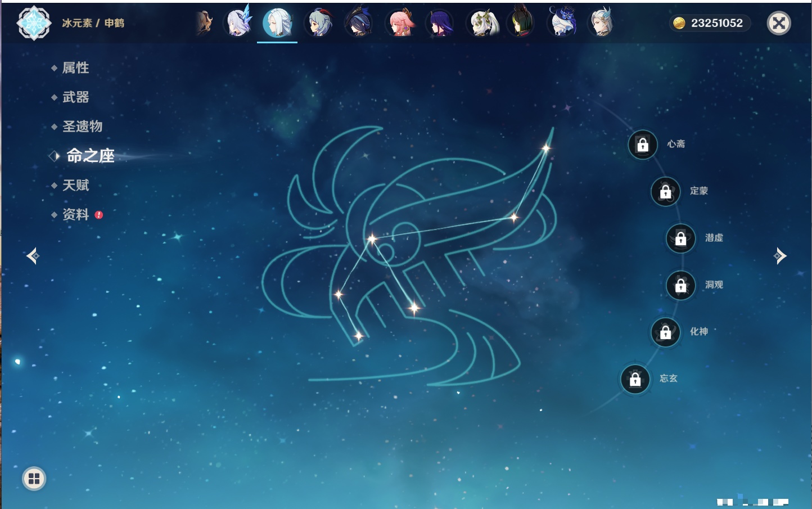Open the 属性 attributes tab
Viewport: 812px width, 509px height.
point(75,68)
